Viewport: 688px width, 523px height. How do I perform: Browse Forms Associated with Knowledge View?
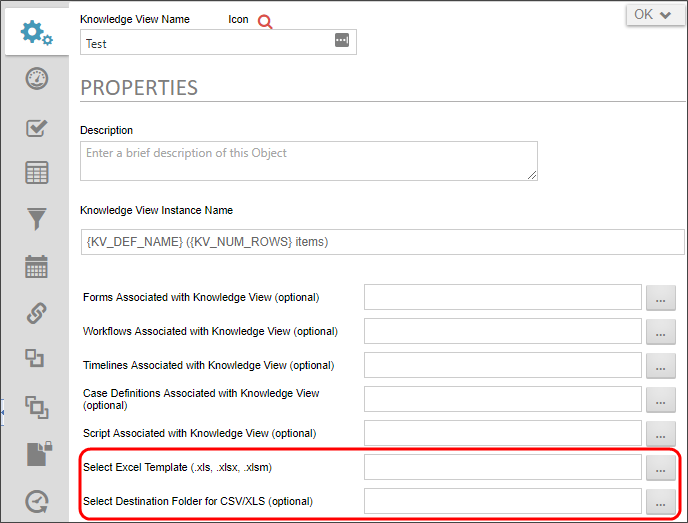point(660,298)
